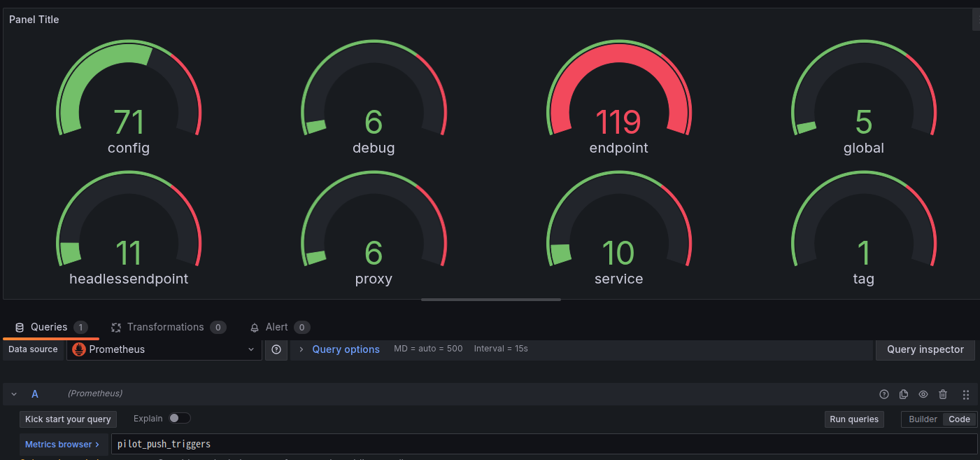Screen dimensions: 980x460
Task: Click Kick start your query
Action: [x=68, y=419]
